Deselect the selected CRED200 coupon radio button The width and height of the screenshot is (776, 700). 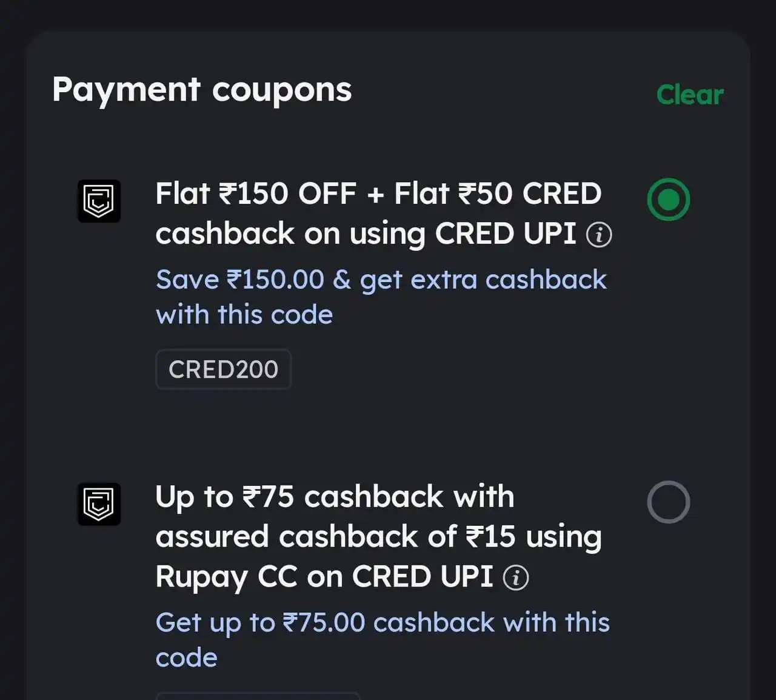coord(668,200)
